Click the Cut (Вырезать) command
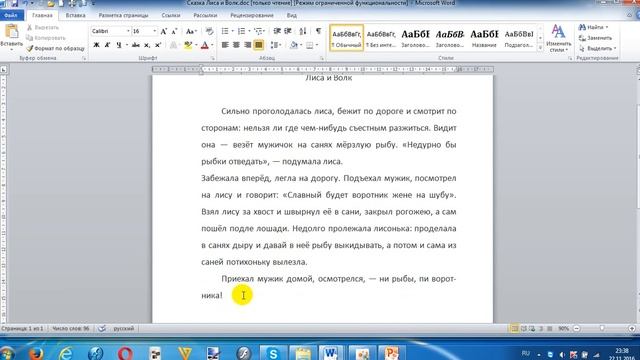 (x=43, y=27)
